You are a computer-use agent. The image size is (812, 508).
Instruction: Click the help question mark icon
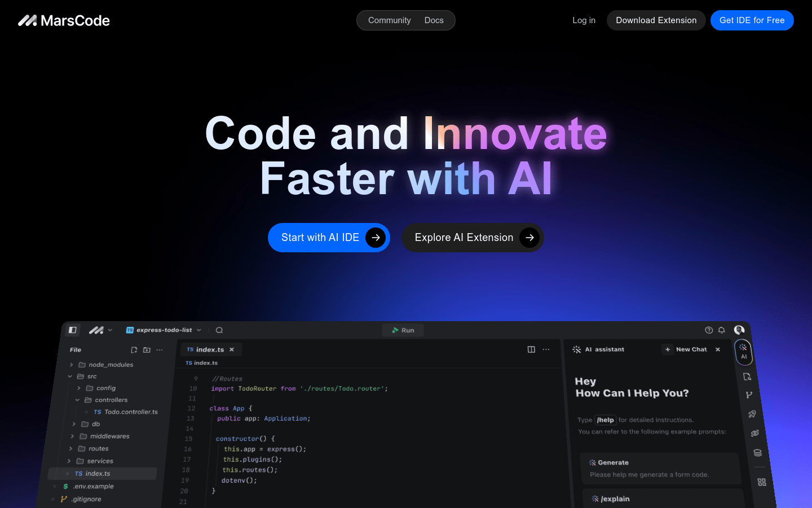tap(709, 330)
